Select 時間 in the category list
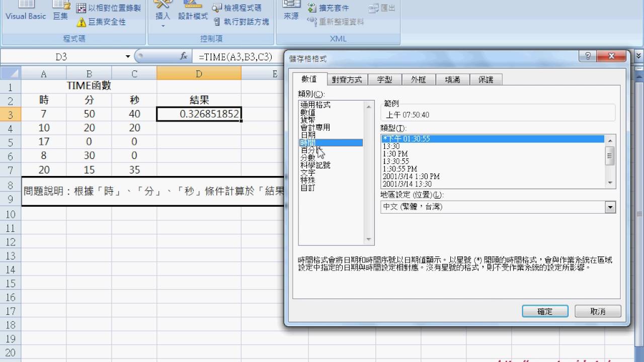This screenshot has width=644, height=362. (331, 143)
